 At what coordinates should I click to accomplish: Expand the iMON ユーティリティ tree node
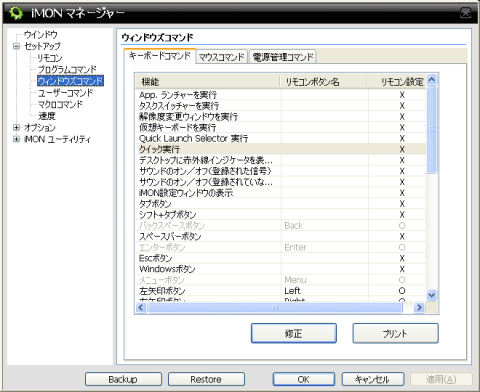point(16,139)
